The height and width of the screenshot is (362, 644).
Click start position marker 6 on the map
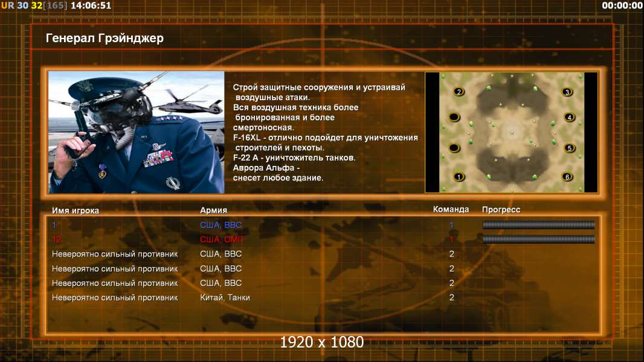pyautogui.click(x=567, y=177)
